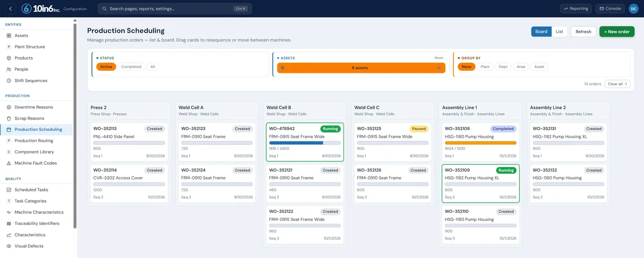Group orders by Area

(521, 67)
